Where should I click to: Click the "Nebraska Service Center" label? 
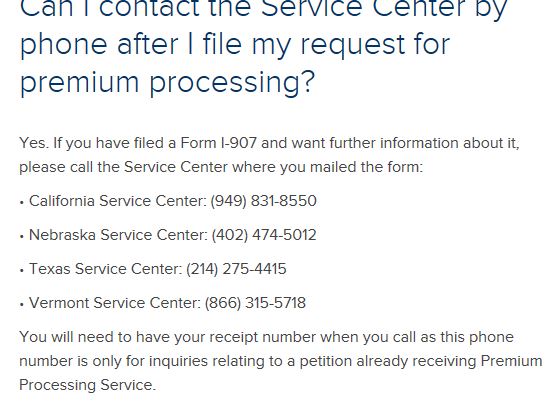(x=118, y=235)
